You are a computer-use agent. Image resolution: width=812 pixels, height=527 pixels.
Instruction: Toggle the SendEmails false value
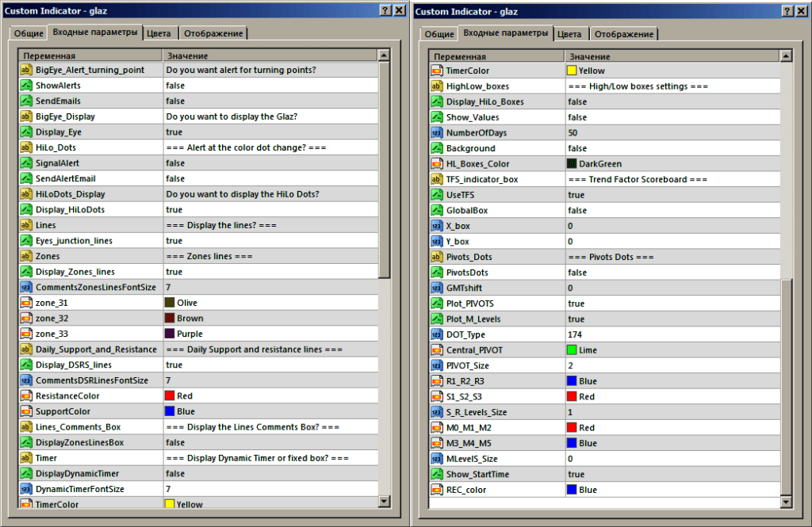(175, 101)
